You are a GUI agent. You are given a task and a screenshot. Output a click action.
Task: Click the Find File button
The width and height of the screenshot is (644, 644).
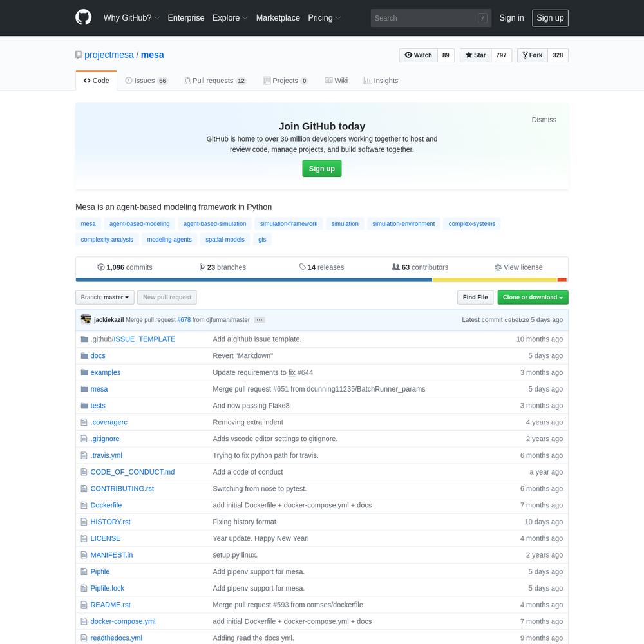(x=475, y=298)
